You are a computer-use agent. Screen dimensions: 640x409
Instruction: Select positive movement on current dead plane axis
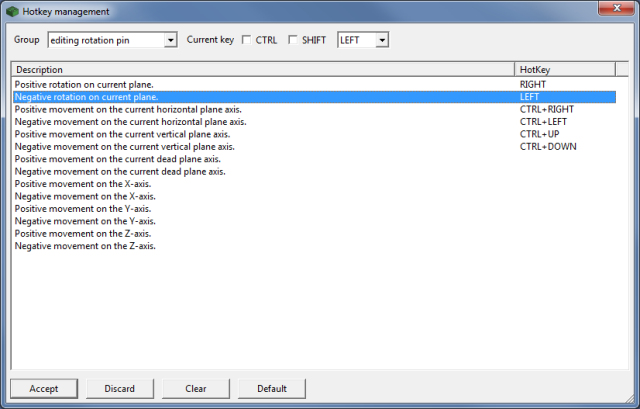click(117, 159)
